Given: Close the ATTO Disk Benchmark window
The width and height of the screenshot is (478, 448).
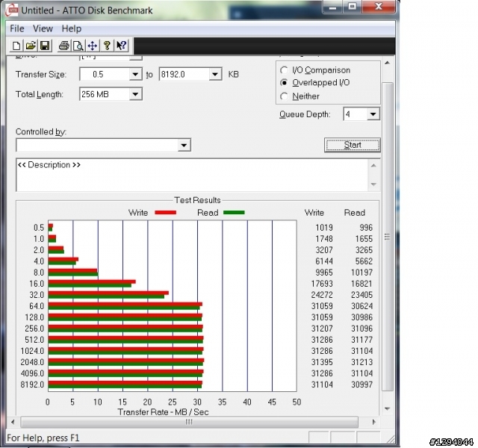Looking at the screenshot, I should click(x=379, y=7).
